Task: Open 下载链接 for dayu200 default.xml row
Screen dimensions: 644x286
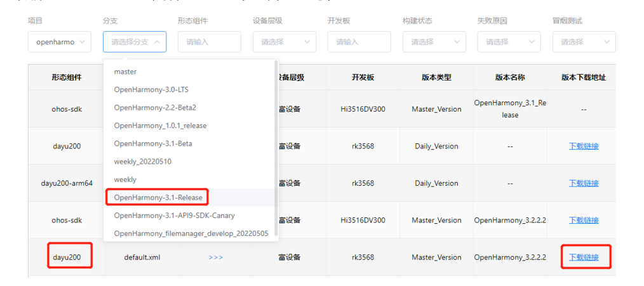Action: (584, 257)
